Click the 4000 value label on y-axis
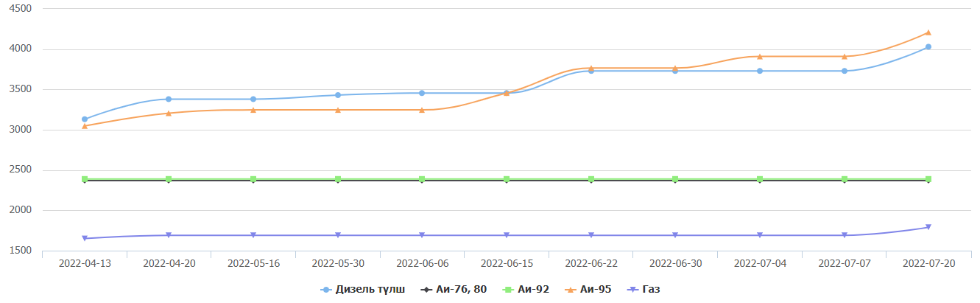The image size is (980, 303). (21, 49)
